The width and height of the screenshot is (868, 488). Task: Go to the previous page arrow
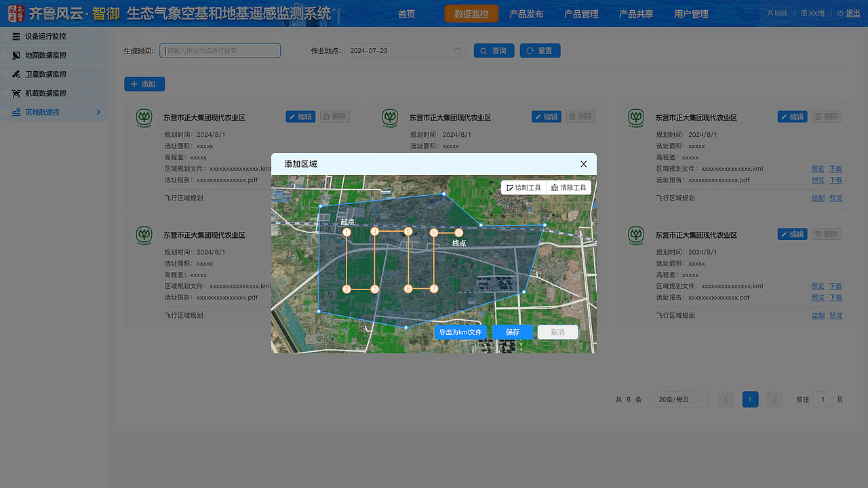726,399
